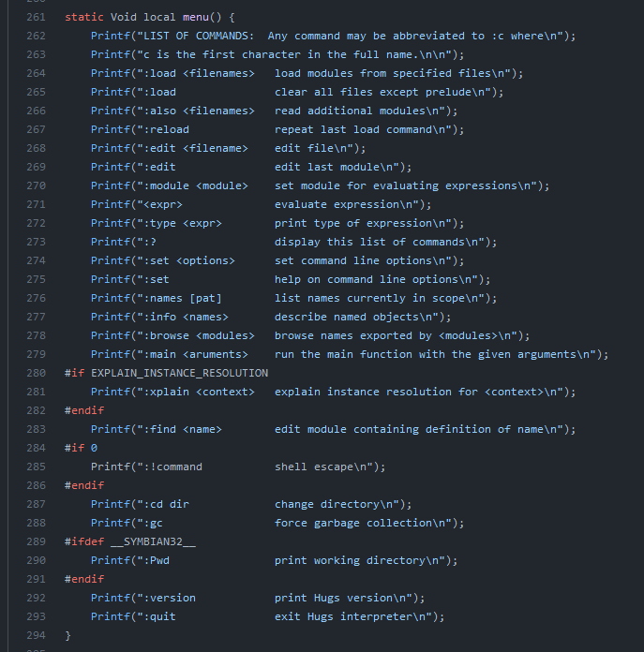Image resolution: width=644 pixels, height=652 pixels.
Task: Click 'print working directory' text
Action: (346, 560)
